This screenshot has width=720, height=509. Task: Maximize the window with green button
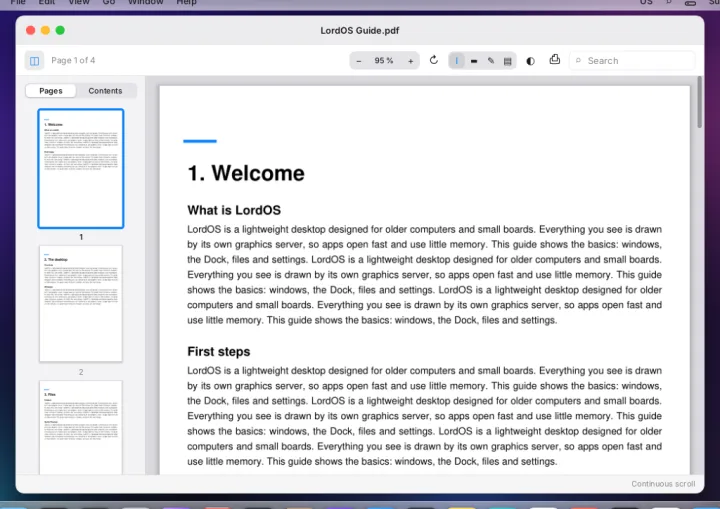[x=60, y=30]
